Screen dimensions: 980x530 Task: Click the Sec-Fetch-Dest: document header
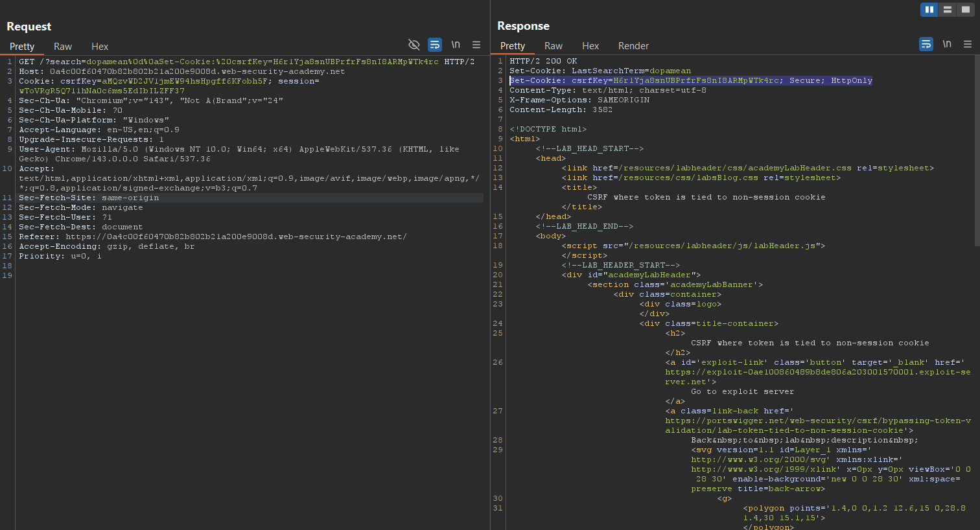point(81,227)
